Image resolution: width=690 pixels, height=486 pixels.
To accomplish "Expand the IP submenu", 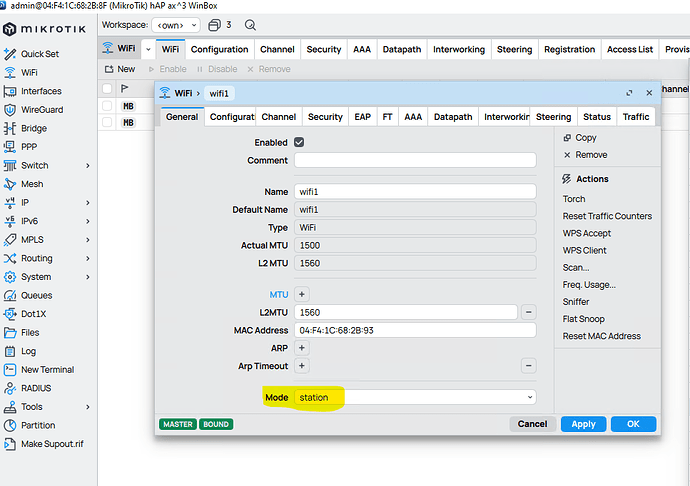I will (88, 202).
